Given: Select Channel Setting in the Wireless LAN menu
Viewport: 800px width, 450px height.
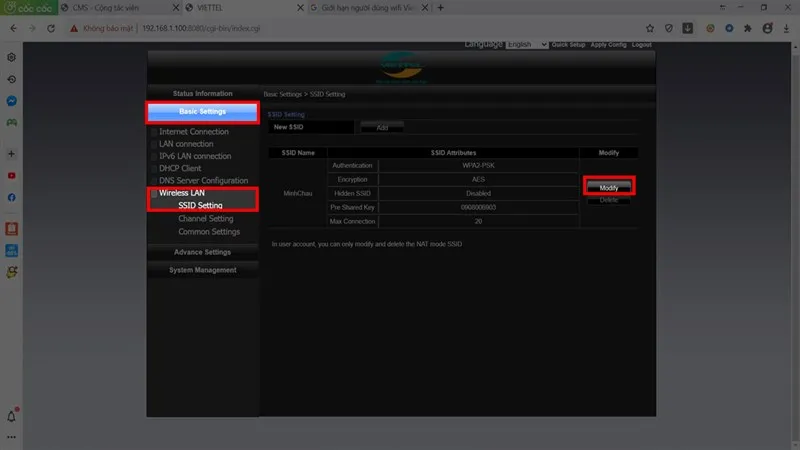Looking at the screenshot, I should 205,218.
